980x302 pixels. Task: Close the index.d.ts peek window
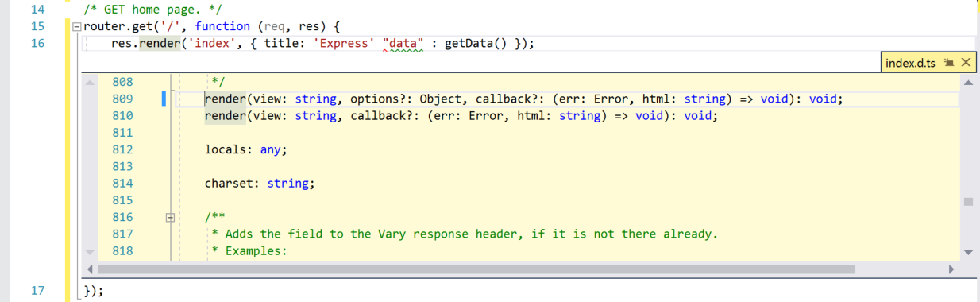(x=966, y=62)
